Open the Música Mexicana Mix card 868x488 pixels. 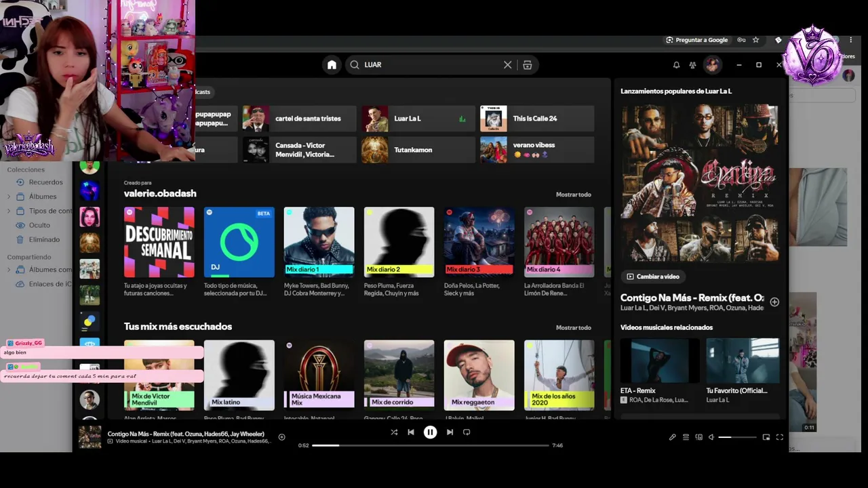tap(319, 380)
